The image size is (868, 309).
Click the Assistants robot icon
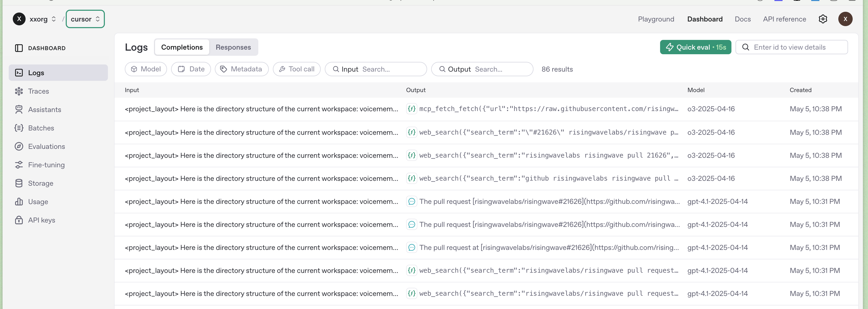(x=19, y=109)
